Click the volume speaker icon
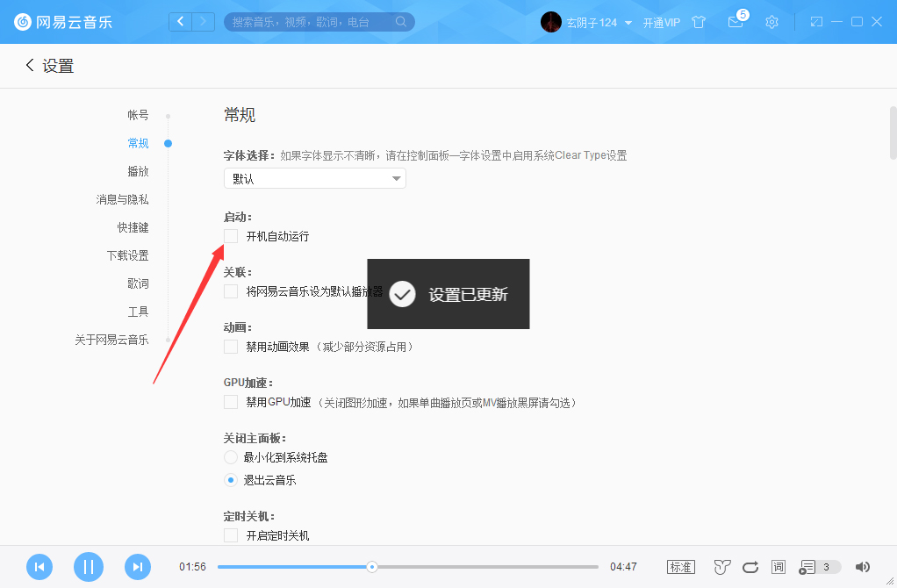897x588 pixels. [862, 567]
